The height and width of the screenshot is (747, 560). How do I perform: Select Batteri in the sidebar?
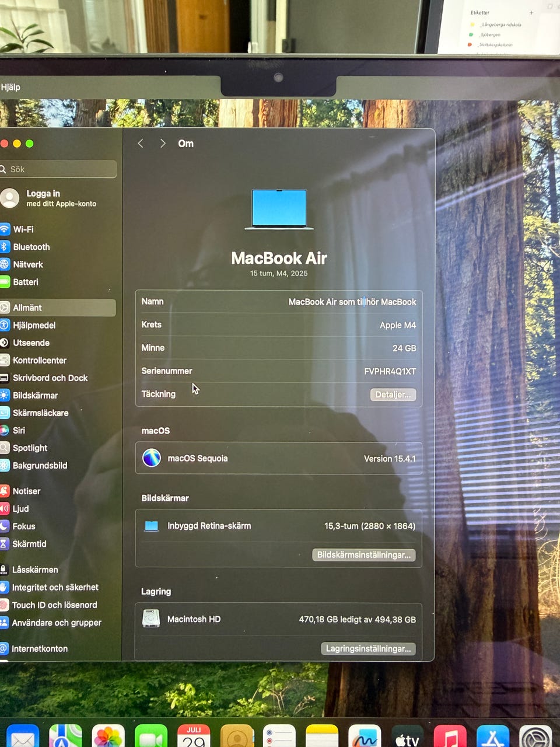point(19,282)
